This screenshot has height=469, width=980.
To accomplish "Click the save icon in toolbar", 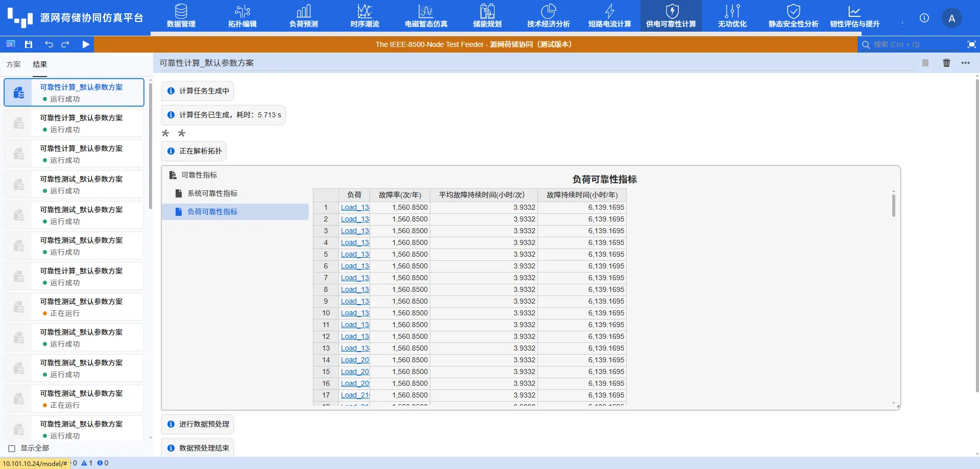I will [x=29, y=44].
